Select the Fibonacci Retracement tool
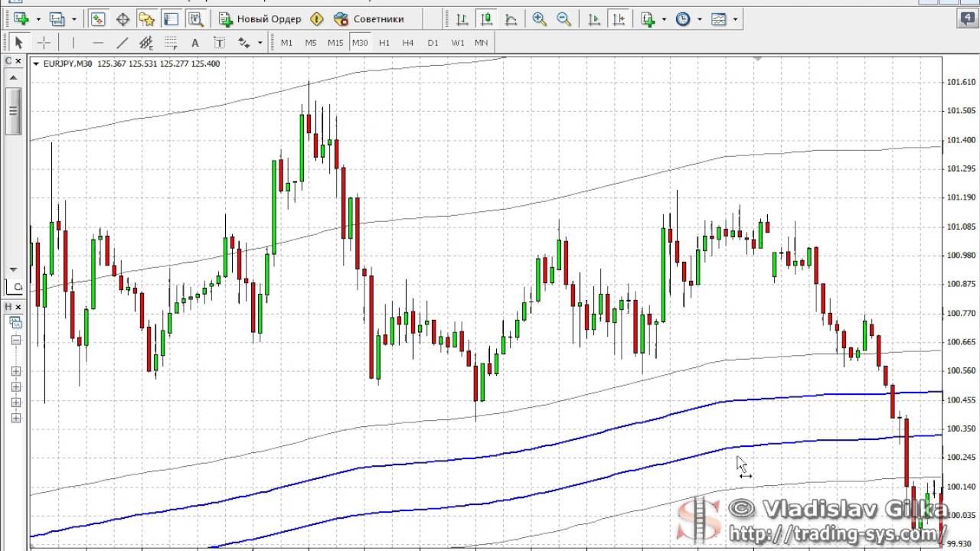Viewport: 980px width, 551px height. pyautogui.click(x=171, y=43)
